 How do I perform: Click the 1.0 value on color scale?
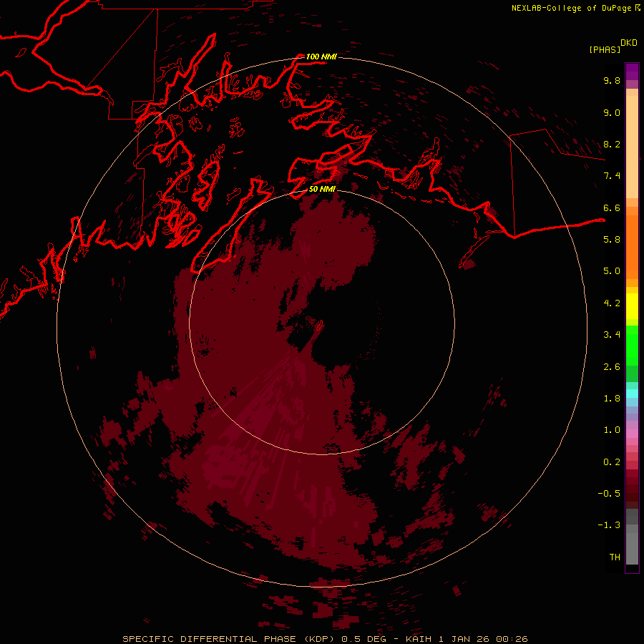pos(612,430)
